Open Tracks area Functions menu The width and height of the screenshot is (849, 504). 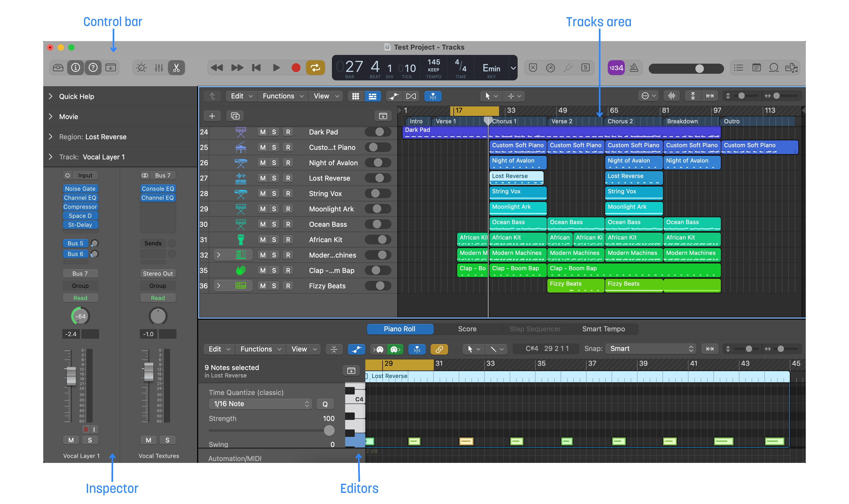point(283,96)
